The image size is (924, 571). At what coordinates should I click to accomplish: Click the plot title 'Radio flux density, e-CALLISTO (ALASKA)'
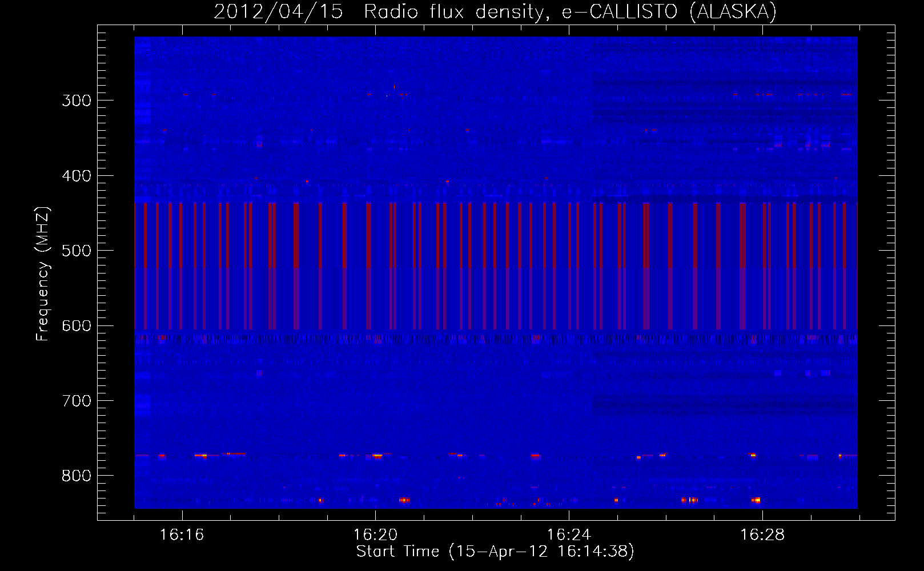pos(570,12)
